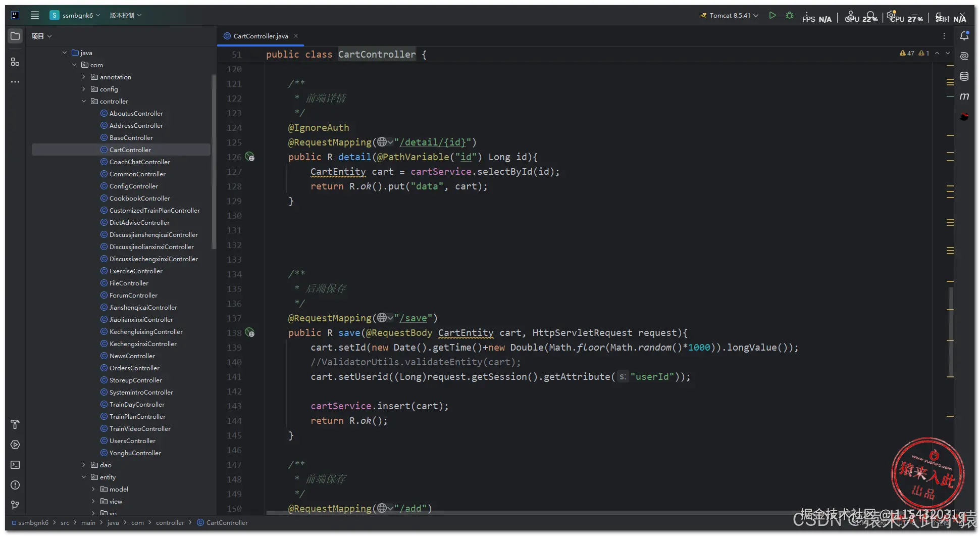Show more tool windows in left sidebar
The image size is (980, 536).
coord(15,82)
